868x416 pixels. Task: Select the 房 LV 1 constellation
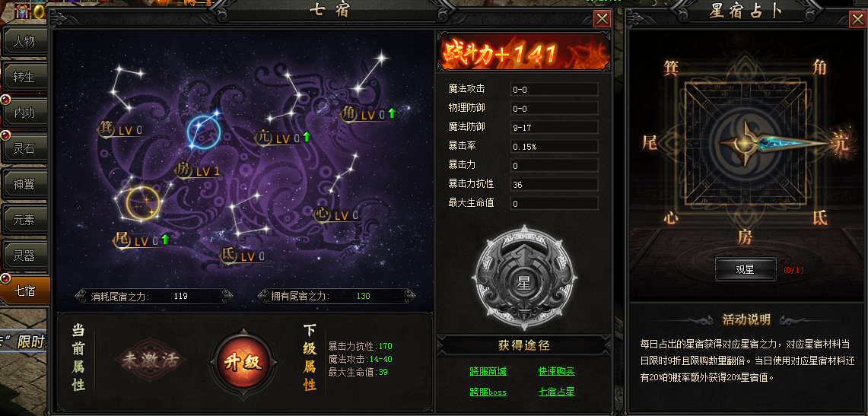click(198, 170)
